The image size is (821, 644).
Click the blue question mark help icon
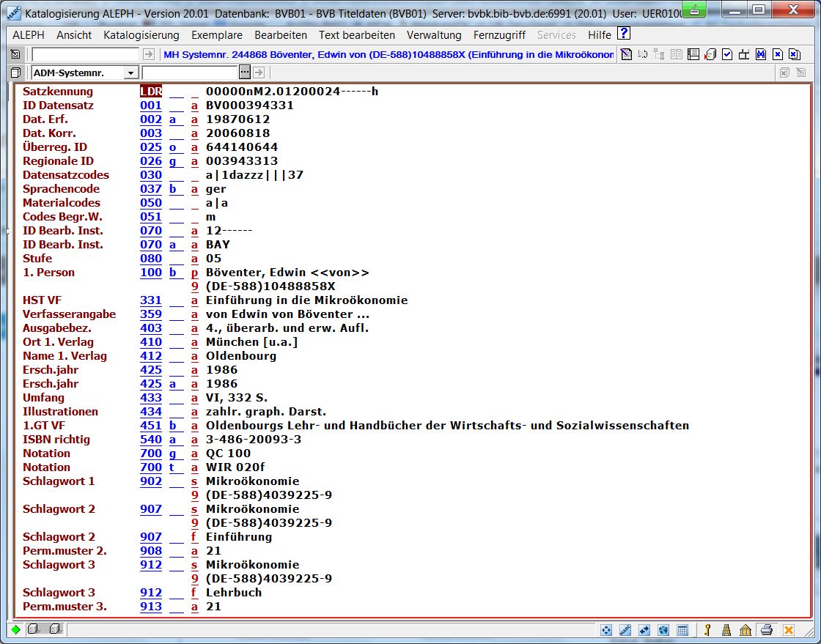[x=624, y=34]
